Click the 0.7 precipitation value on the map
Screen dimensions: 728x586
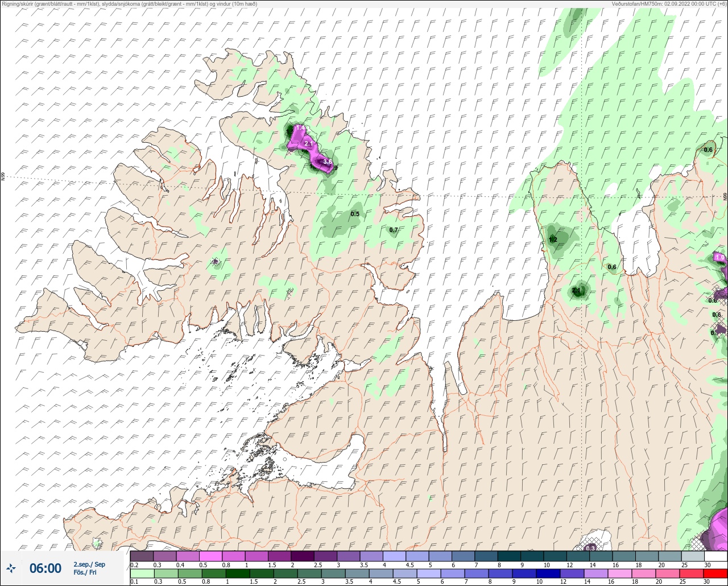pos(394,230)
